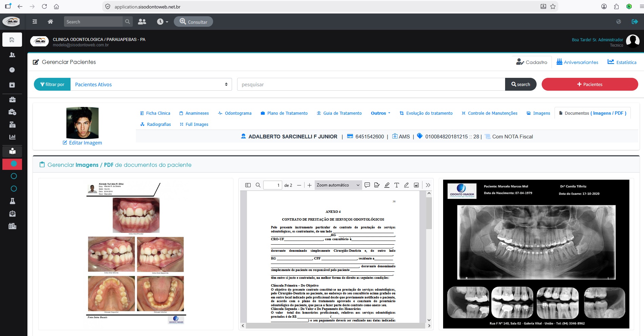Open the Ficha Clinica tab

click(x=155, y=113)
